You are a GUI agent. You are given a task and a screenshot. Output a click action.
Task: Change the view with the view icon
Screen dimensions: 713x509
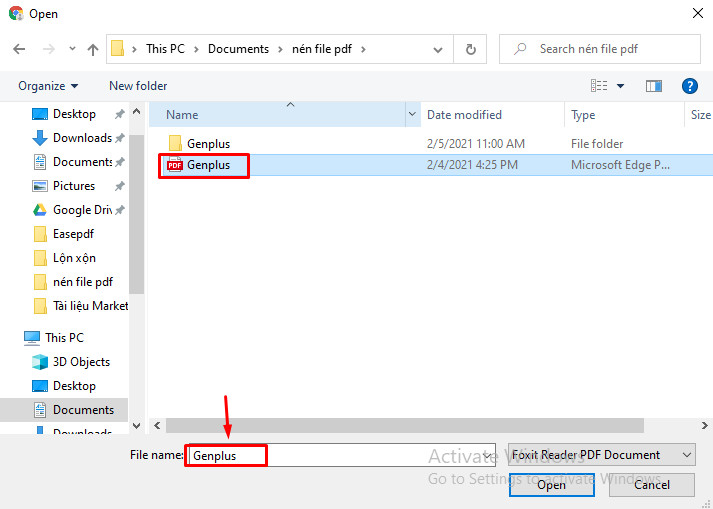[599, 86]
